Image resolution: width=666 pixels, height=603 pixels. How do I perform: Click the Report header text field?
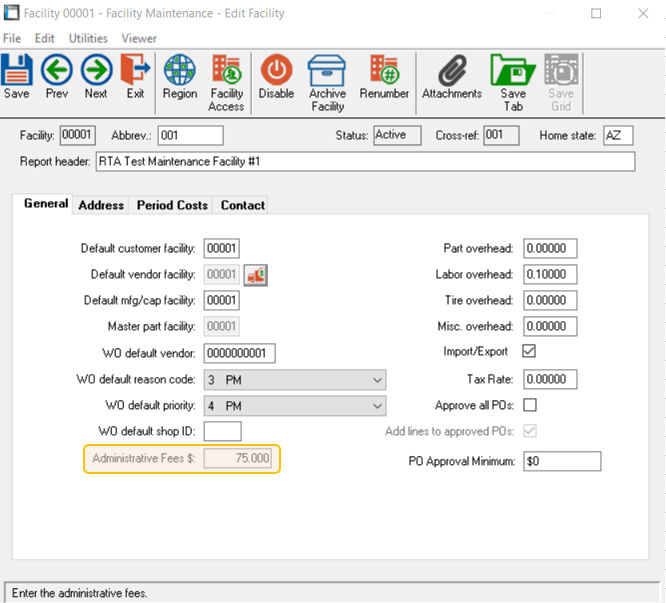click(364, 162)
